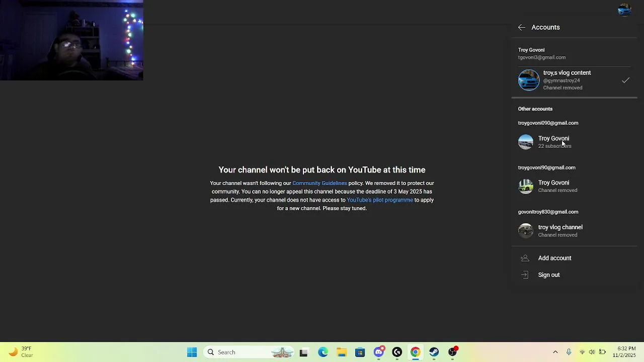Open Task View in the taskbar
The width and height of the screenshot is (644, 362).
coord(303,352)
